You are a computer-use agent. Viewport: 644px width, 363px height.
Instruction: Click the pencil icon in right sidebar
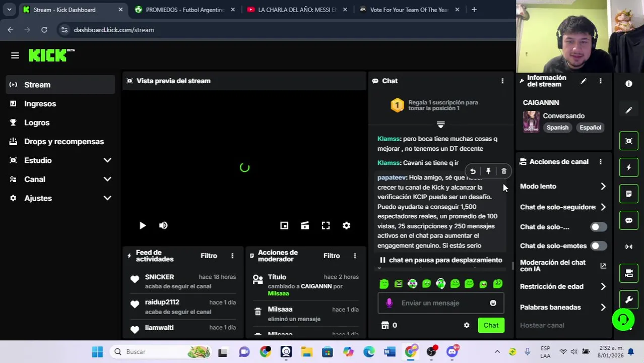point(629,110)
